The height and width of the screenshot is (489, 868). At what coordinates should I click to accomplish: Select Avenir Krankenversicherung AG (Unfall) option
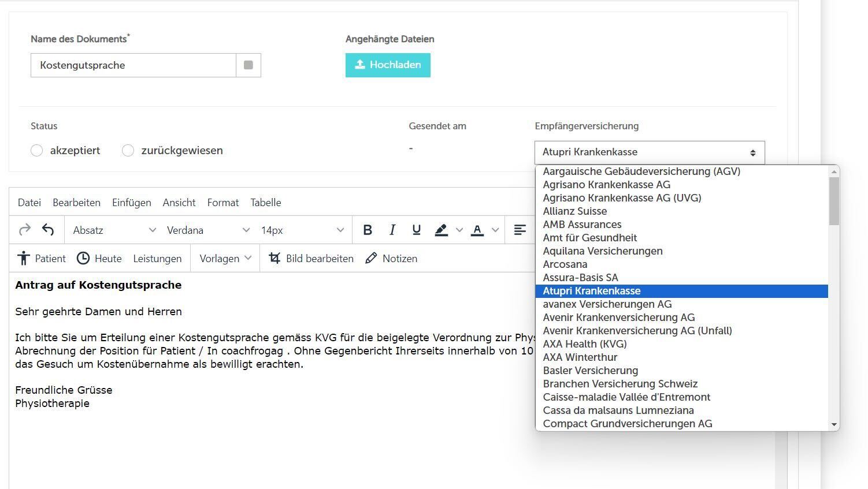[x=682, y=331]
